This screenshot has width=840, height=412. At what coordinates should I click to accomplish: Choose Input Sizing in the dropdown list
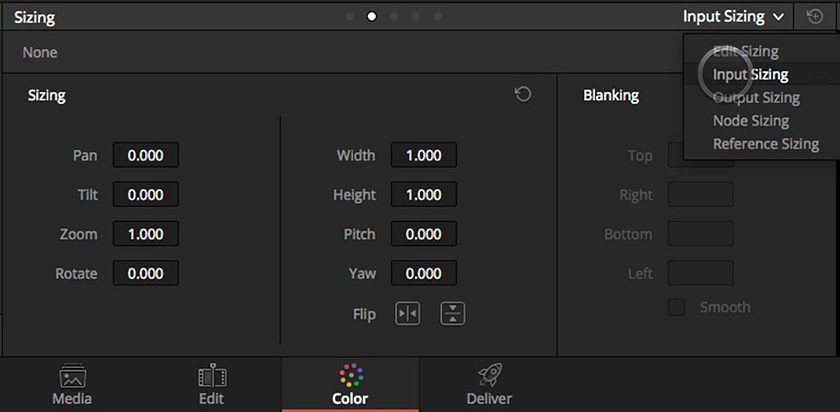click(751, 74)
